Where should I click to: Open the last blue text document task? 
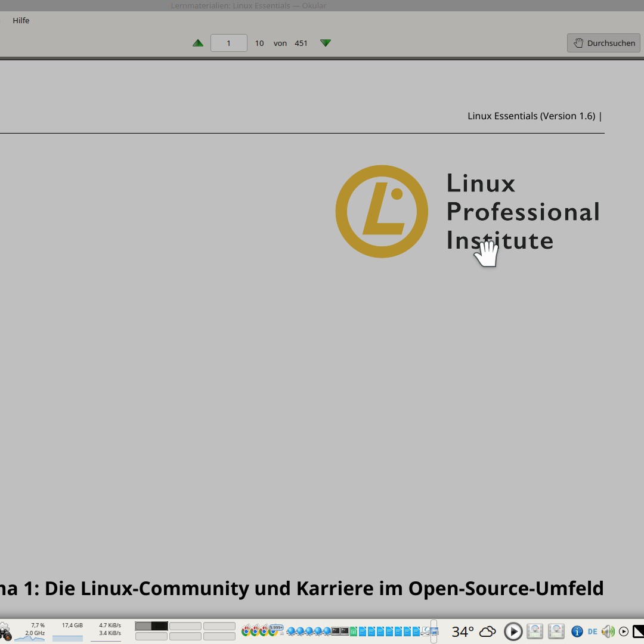416,631
